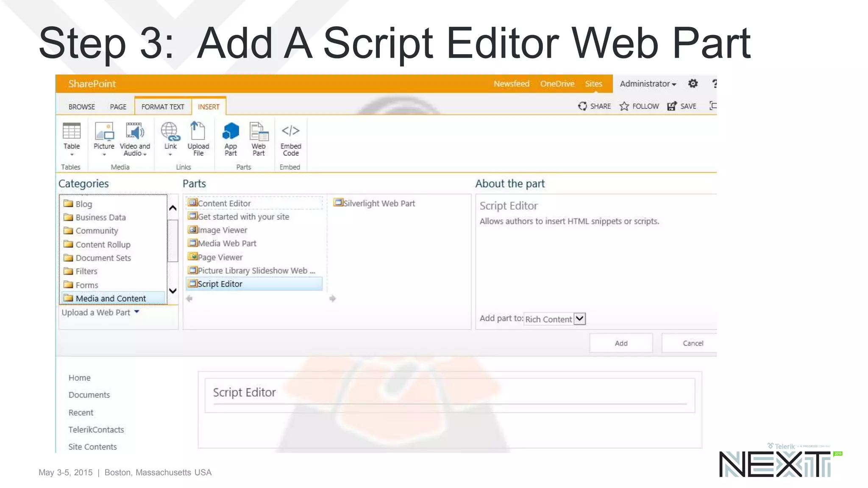Click inside the Script Editor web part
Screen dimensions: 868x488
coord(450,395)
